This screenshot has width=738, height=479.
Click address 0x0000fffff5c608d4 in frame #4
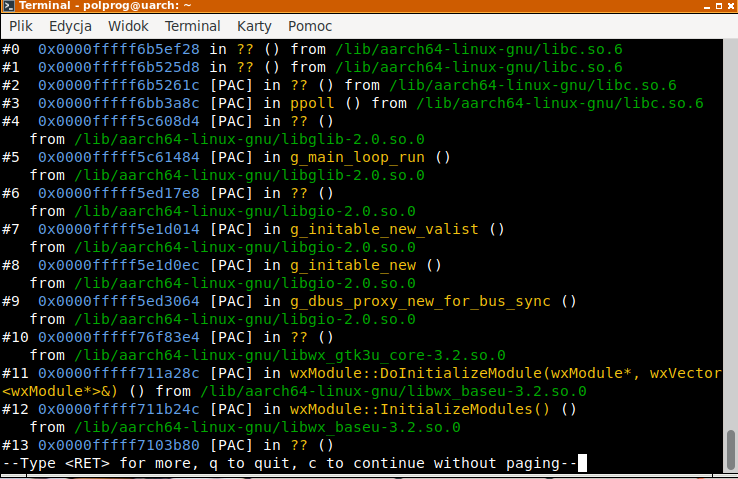tap(119, 121)
